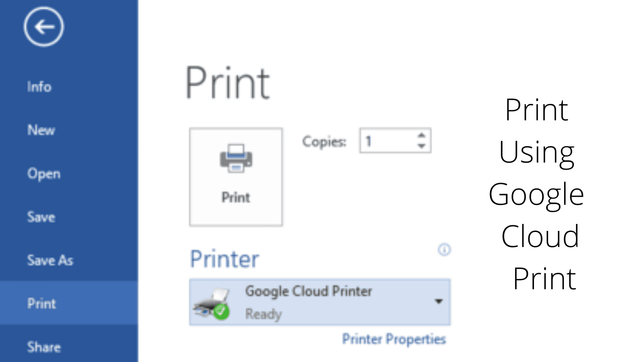Select the Print menu item in sidebar

coord(42,304)
